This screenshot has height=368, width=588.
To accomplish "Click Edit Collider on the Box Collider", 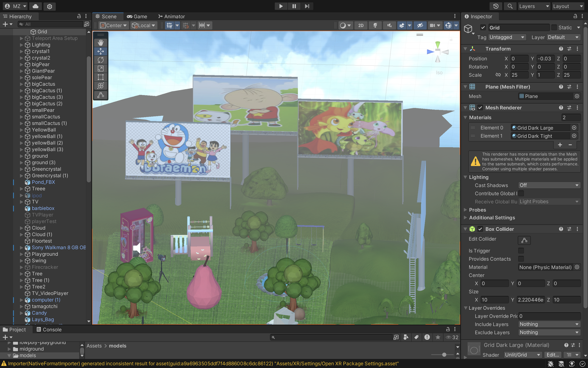I will coord(524,240).
